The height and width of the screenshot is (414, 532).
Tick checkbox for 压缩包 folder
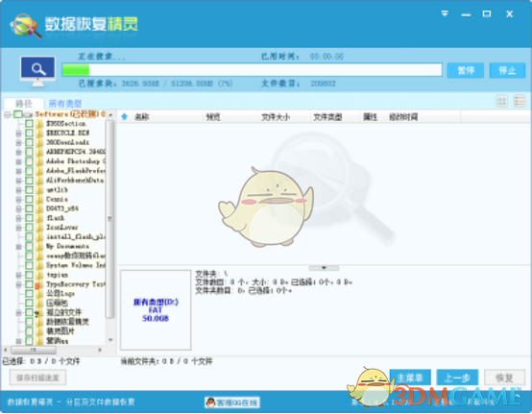(x=29, y=303)
